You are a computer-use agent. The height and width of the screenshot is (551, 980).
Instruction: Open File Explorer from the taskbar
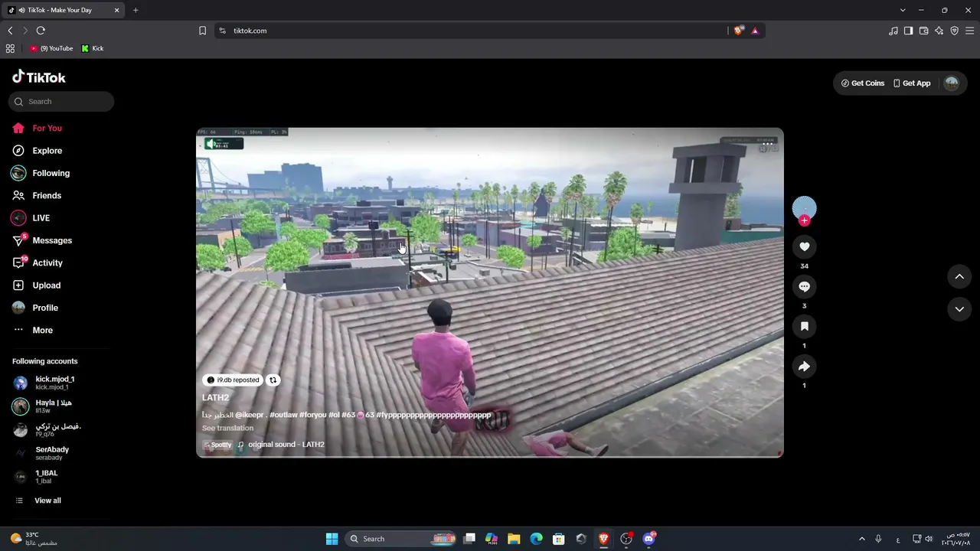pyautogui.click(x=514, y=539)
